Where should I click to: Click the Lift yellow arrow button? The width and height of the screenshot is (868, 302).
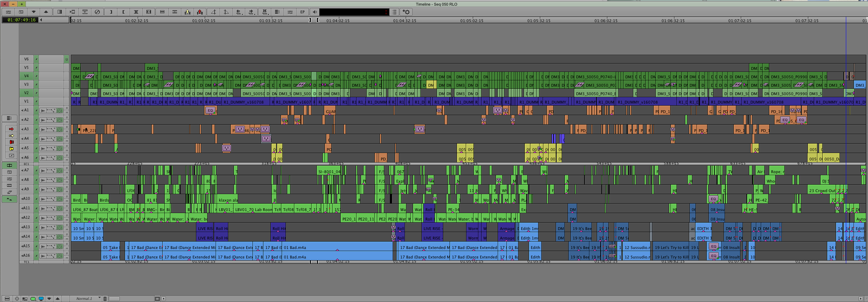point(188,12)
